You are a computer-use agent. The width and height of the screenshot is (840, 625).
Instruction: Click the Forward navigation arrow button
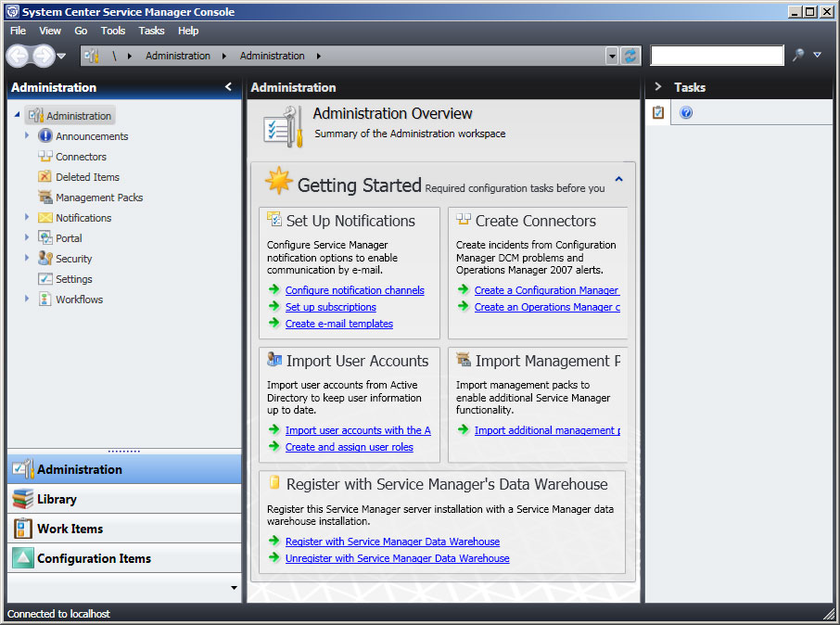[44, 56]
